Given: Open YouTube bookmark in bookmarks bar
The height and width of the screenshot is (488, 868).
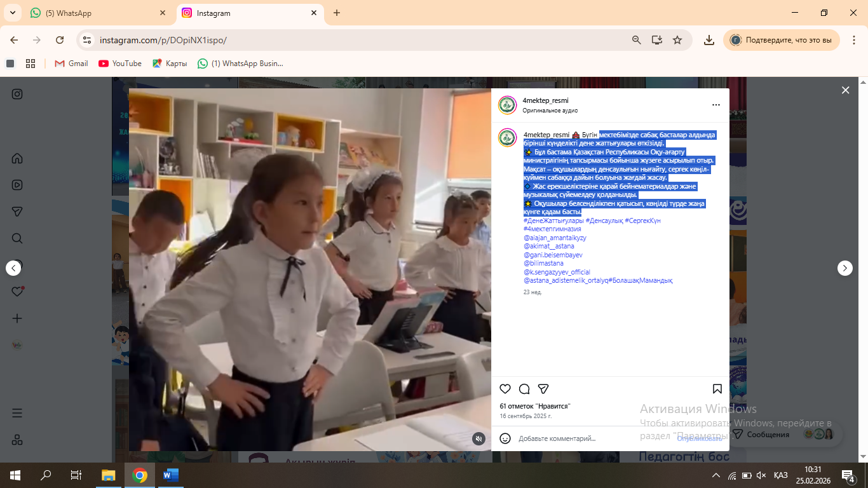Looking at the screenshot, I should [120, 64].
